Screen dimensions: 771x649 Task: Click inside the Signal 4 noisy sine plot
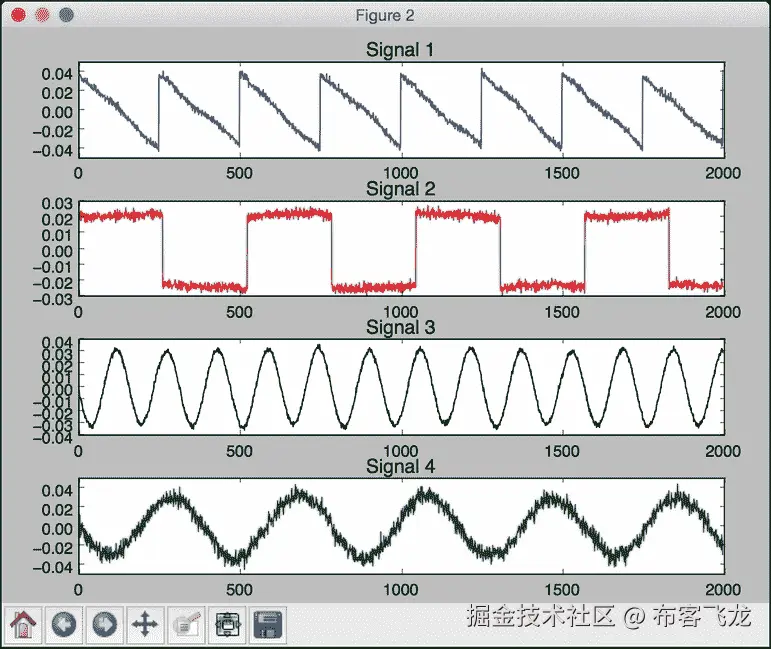pos(401,526)
